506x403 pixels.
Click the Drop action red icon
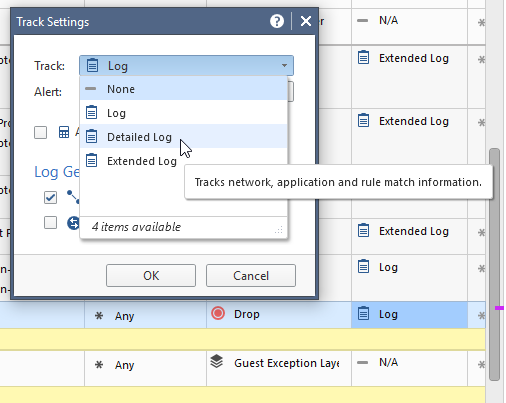tap(218, 313)
